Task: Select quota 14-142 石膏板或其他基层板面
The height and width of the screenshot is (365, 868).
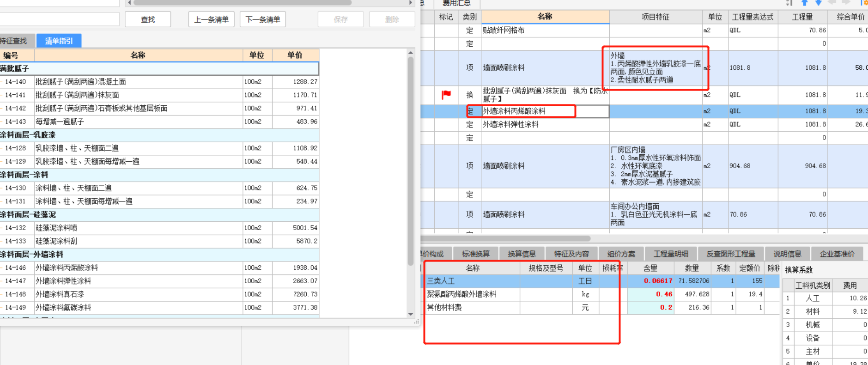Action: pos(159,108)
